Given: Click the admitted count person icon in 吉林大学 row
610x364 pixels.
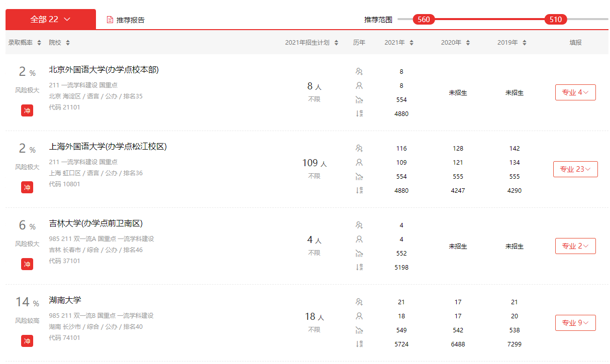Looking at the screenshot, I should (x=359, y=239).
